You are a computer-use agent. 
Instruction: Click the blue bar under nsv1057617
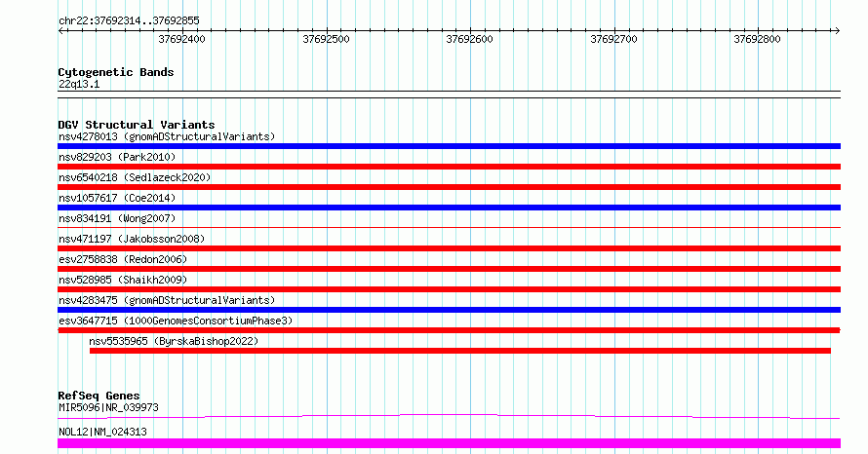click(449, 208)
